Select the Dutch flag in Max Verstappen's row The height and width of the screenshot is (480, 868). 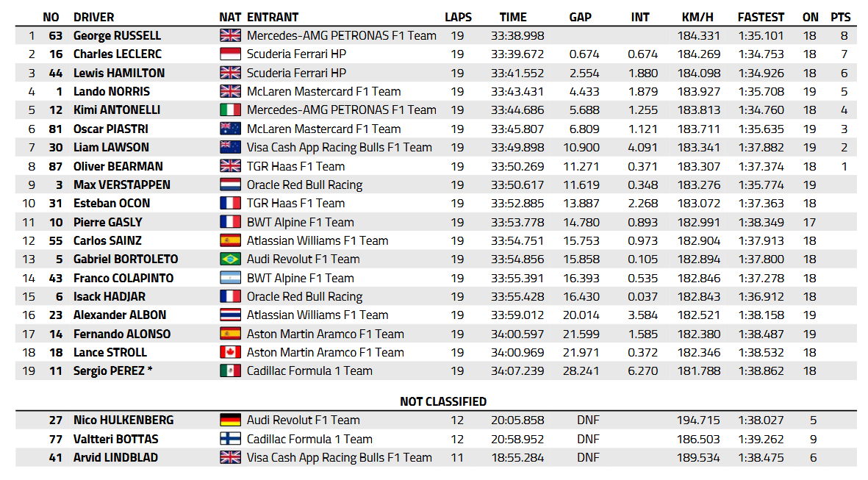[x=230, y=185]
